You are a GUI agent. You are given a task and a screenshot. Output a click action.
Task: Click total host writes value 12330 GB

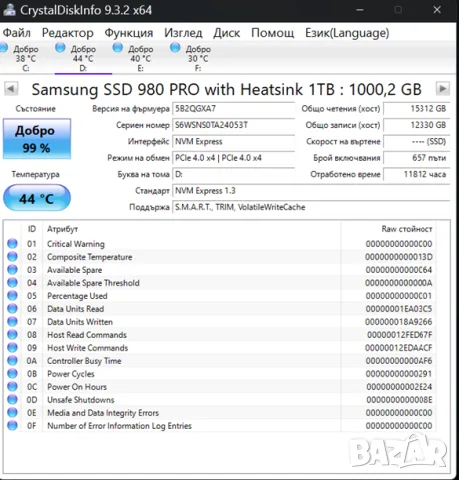(417, 125)
